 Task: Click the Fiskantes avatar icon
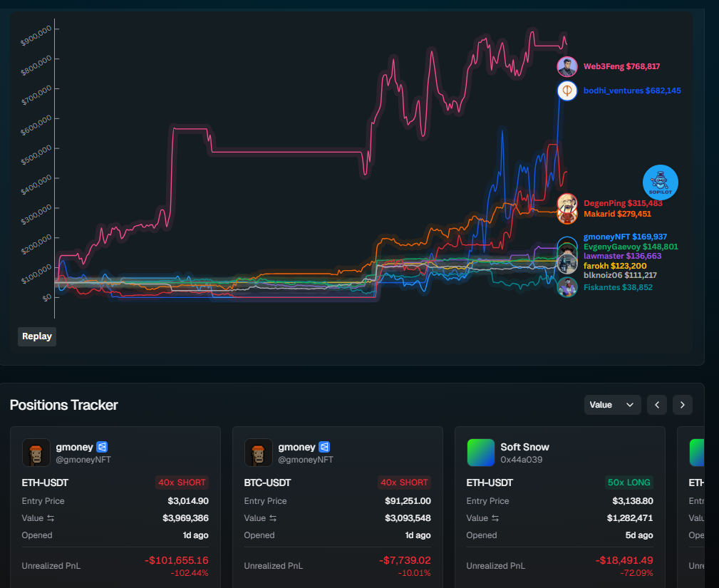(x=567, y=288)
